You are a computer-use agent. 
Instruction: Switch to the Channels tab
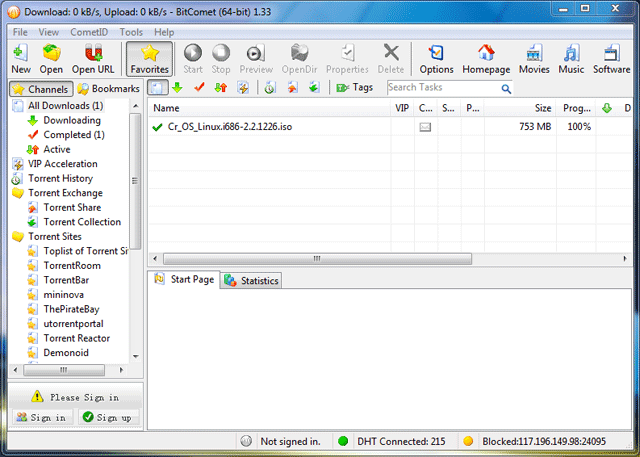(x=41, y=89)
